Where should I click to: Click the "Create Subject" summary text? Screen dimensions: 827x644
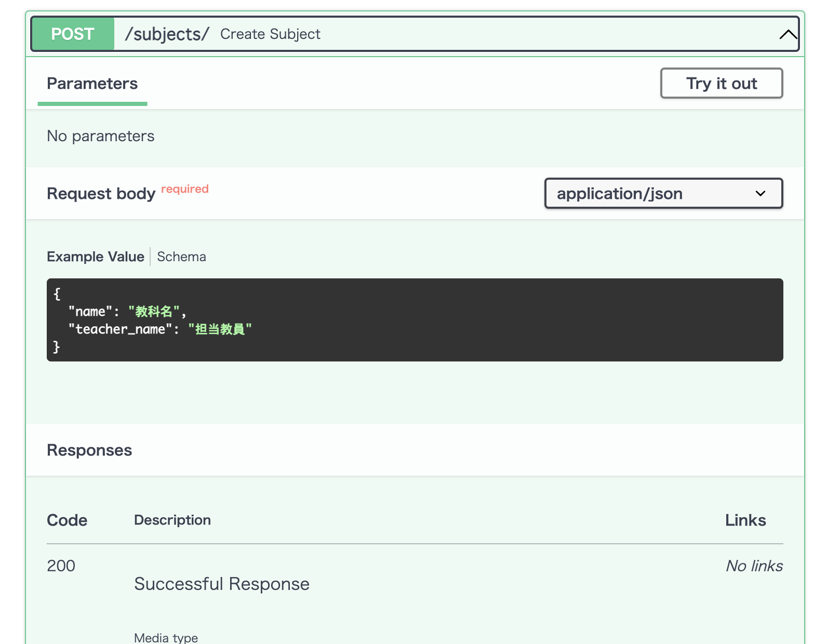pos(270,34)
